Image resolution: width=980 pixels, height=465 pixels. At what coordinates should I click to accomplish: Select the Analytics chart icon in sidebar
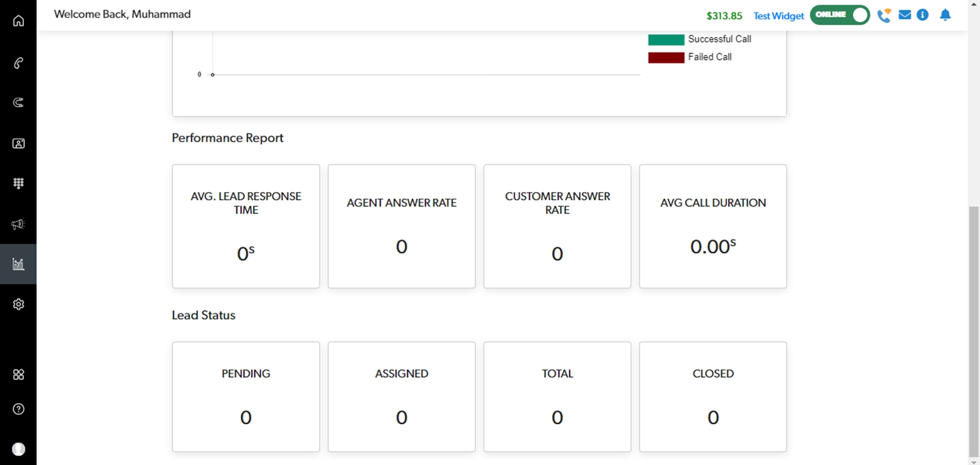pyautogui.click(x=18, y=264)
